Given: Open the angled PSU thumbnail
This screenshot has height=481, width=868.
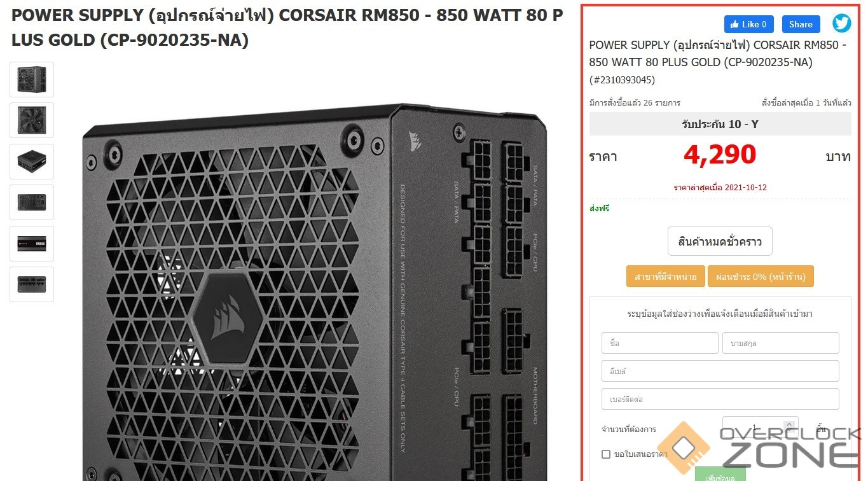Looking at the screenshot, I should click(x=32, y=162).
